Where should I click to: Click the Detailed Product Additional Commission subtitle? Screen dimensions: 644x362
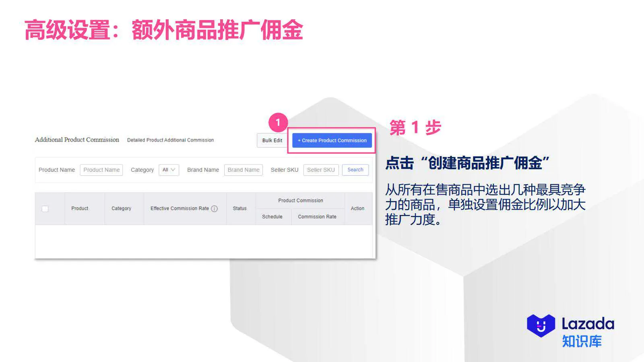pyautogui.click(x=170, y=140)
